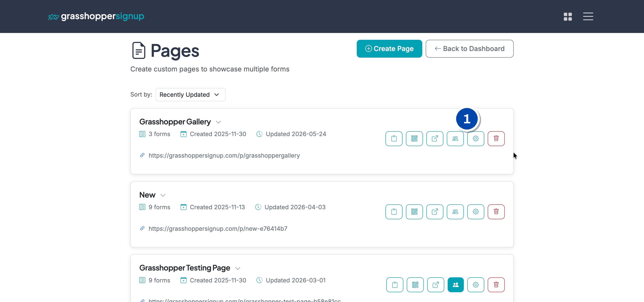644x302 pixels.
Task: Open the New page externally
Action: (435, 212)
